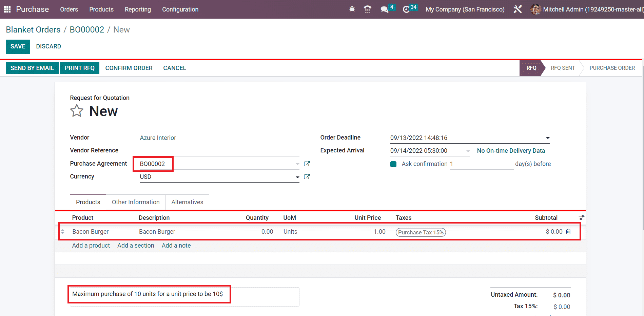Toggle the Ask confirmation checkbox
Viewport: 644px width, 316px height.
tap(393, 164)
